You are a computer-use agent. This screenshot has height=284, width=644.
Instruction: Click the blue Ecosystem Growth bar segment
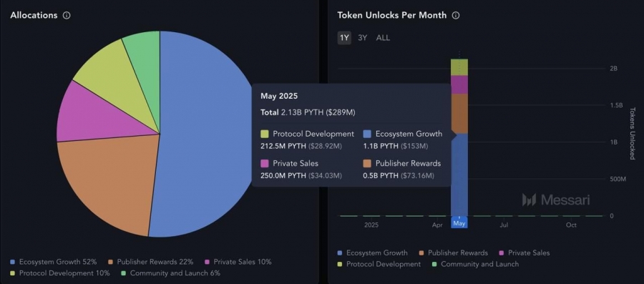459,175
